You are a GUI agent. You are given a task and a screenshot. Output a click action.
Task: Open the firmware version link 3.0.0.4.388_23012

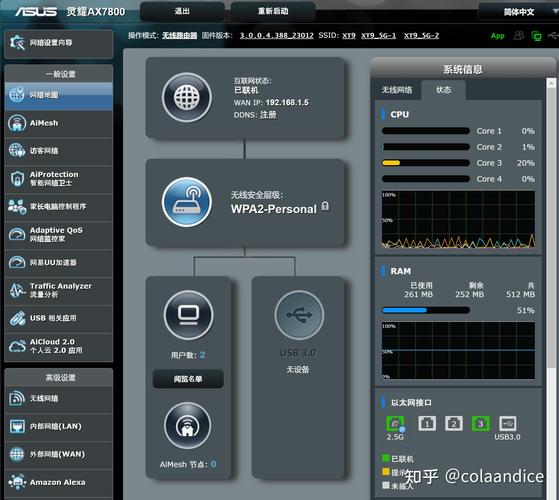[x=276, y=35]
